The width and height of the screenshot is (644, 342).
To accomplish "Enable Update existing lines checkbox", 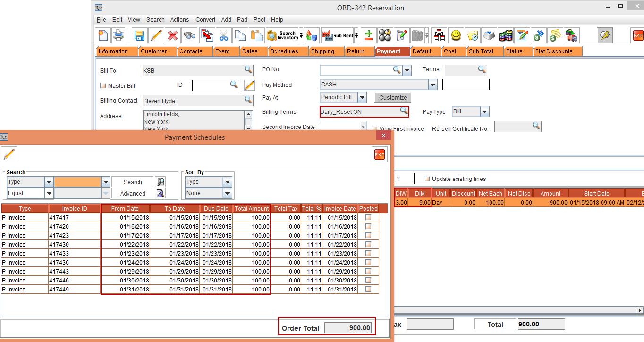I will [x=427, y=179].
